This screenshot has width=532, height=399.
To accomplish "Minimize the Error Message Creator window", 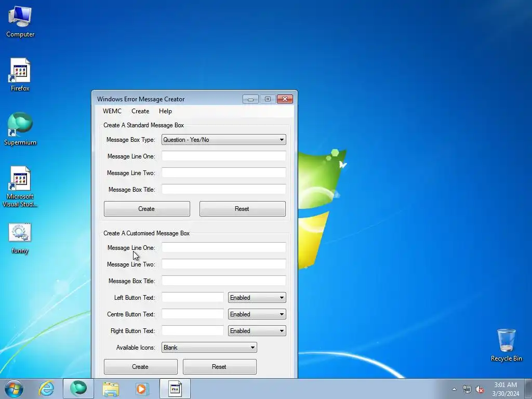I will pyautogui.click(x=250, y=99).
